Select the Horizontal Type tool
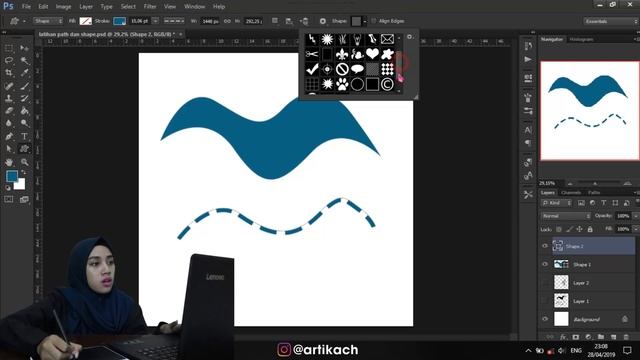Screen dimensions: 640x360 [x=24, y=136]
